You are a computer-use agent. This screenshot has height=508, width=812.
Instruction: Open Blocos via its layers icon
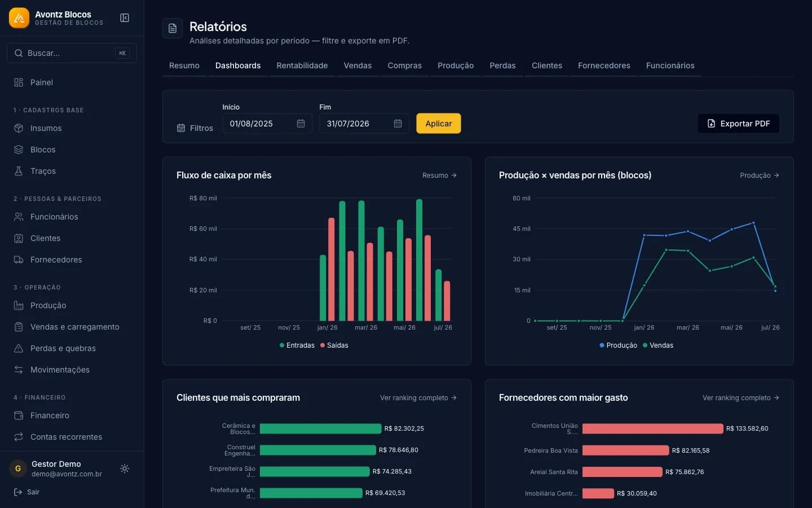19,150
